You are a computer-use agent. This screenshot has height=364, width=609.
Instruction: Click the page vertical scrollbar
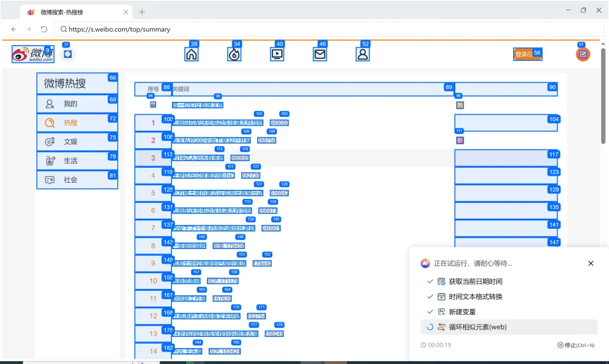pos(603,96)
